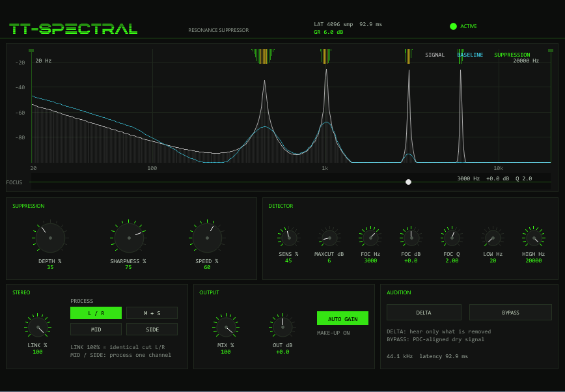The width and height of the screenshot is (565, 392).
Task: Click the SHARPNESS value 75
Action: 129,267
